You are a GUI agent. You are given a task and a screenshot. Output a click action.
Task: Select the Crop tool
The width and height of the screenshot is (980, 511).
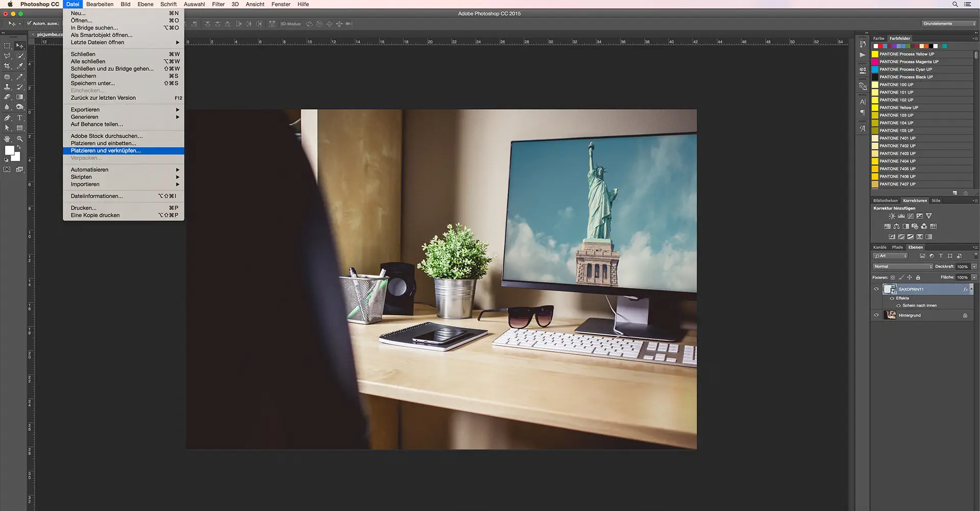point(7,65)
